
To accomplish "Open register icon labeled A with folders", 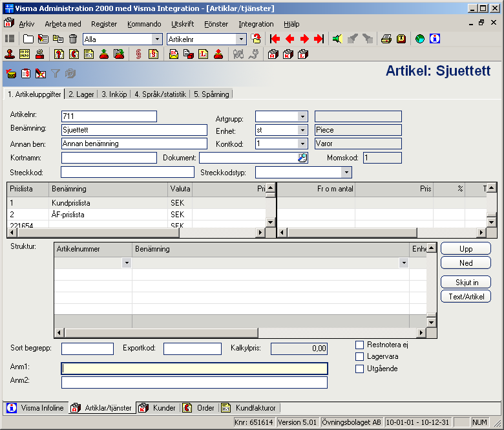I will [273, 54].
